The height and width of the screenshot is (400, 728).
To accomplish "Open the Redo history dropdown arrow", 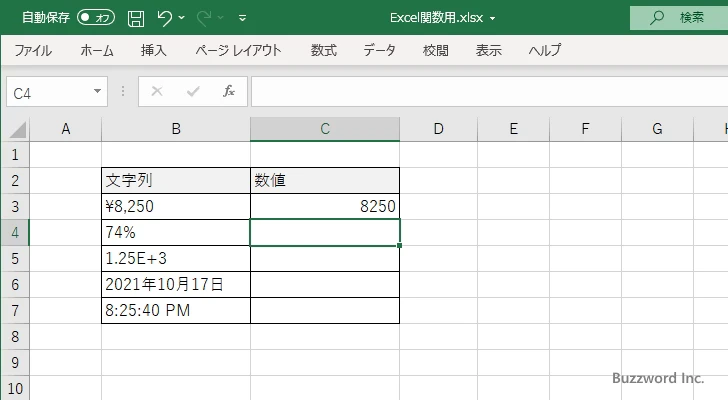I will (x=221, y=18).
